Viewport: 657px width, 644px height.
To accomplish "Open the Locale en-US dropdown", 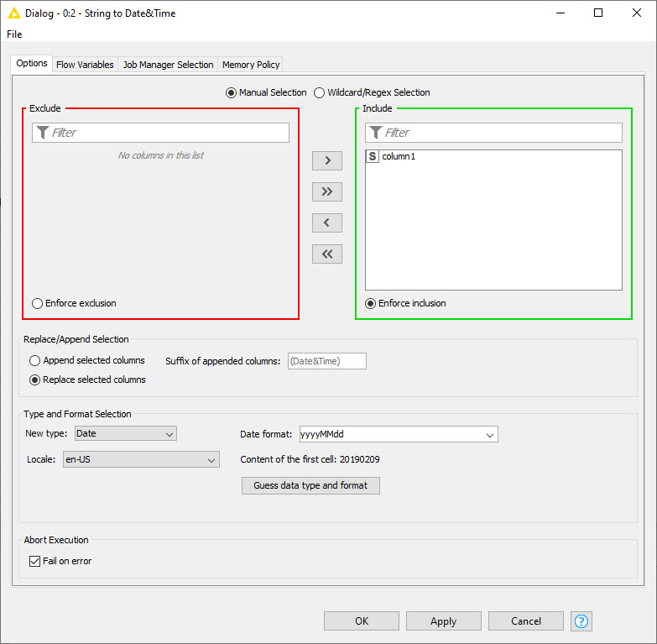I will coord(141,459).
